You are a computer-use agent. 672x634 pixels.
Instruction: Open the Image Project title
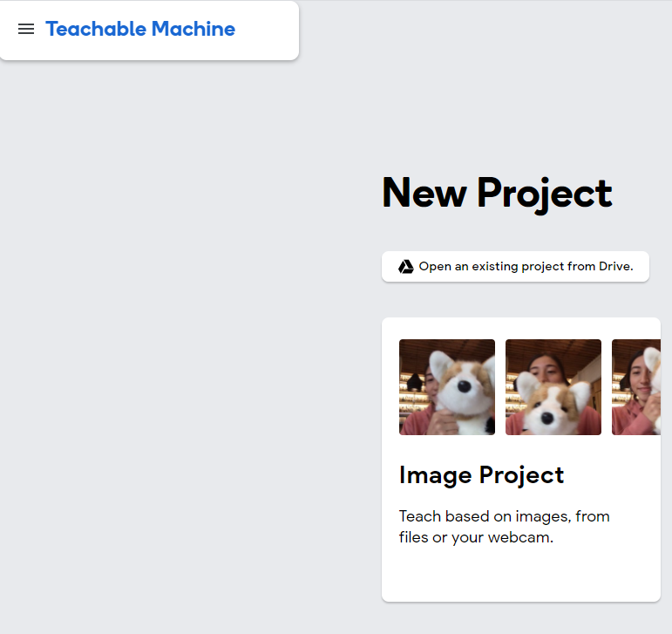point(481,475)
